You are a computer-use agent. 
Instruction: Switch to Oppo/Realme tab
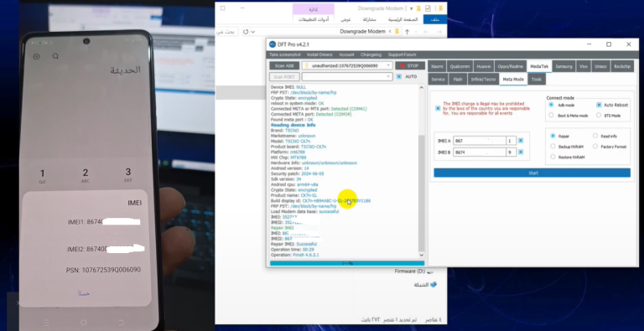click(x=511, y=66)
